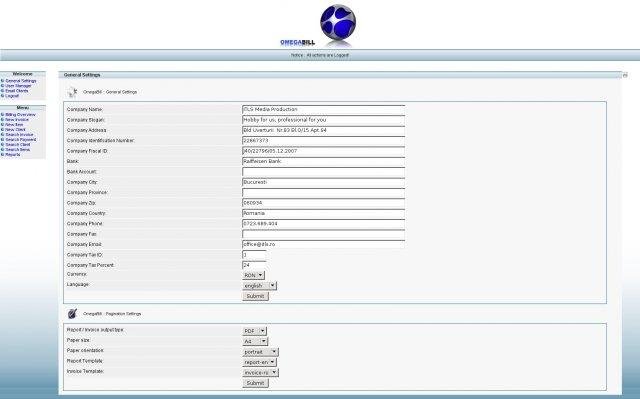Open General Settings in the Welcome sidebar

coord(21,81)
